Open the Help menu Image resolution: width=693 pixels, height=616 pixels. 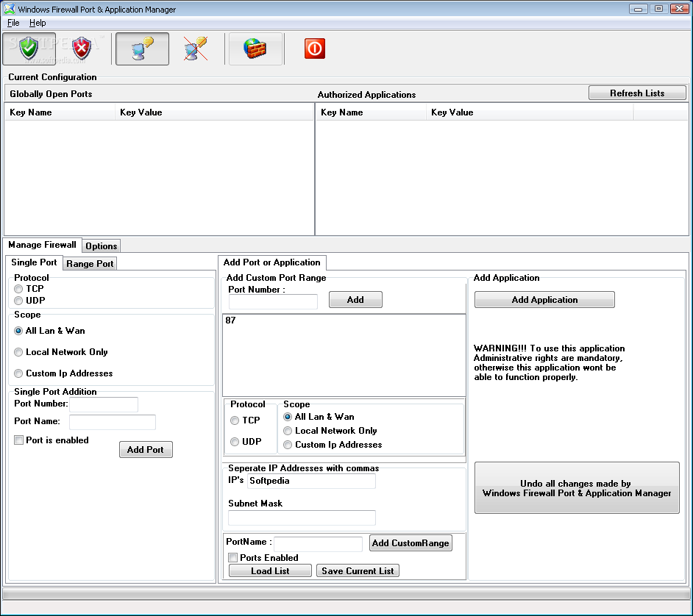(38, 23)
